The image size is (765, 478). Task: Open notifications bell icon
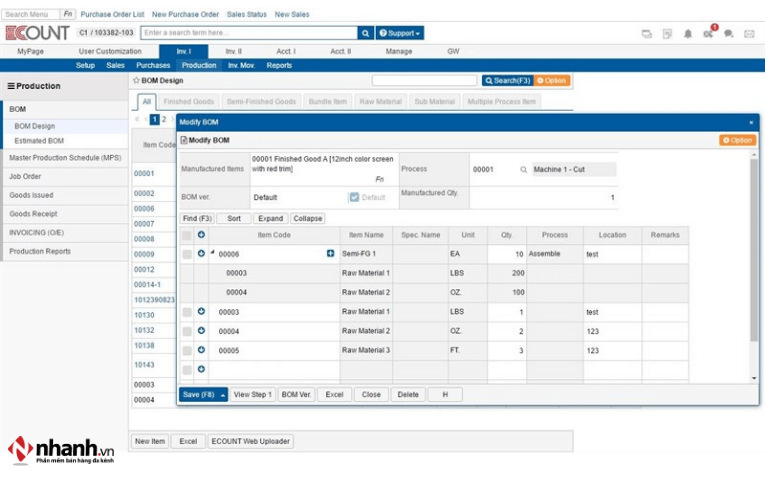tap(688, 34)
